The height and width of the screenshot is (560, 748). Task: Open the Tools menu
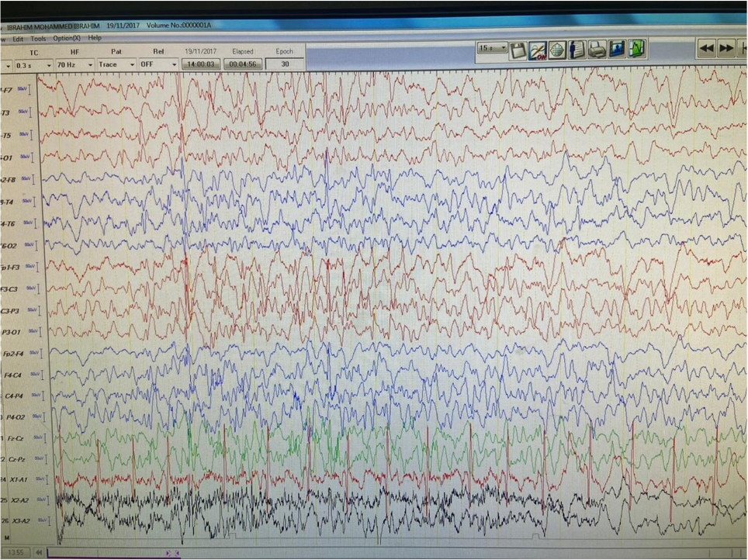[x=38, y=38]
